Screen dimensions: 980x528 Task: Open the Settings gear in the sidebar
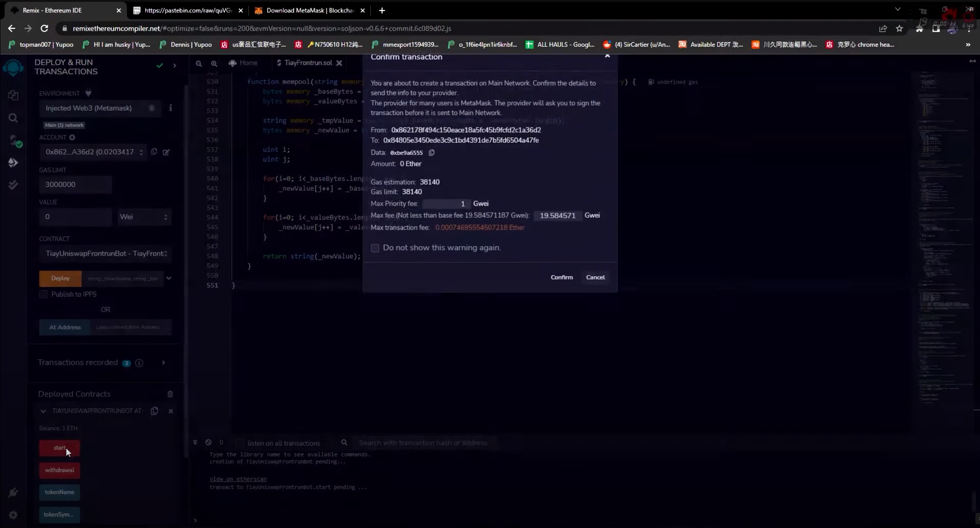tap(13, 515)
